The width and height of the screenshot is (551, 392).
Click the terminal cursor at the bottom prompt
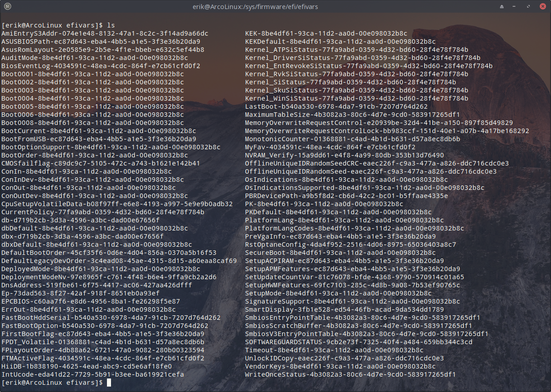coord(109,383)
